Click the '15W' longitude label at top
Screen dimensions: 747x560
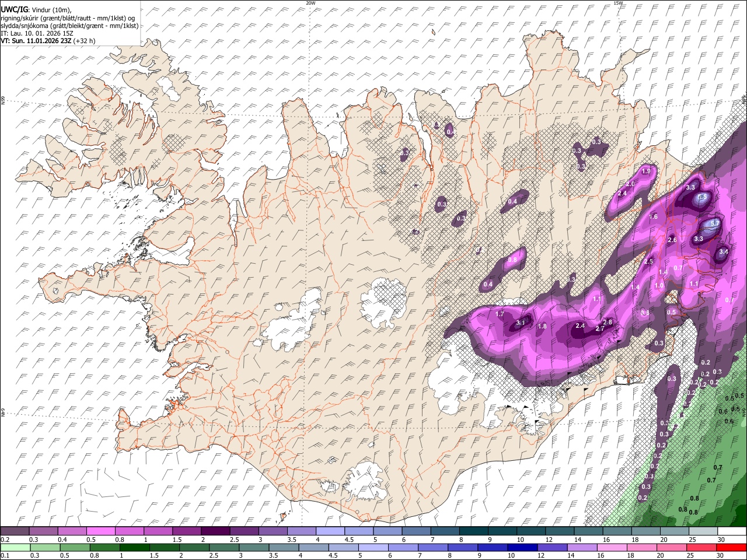(618, 3)
